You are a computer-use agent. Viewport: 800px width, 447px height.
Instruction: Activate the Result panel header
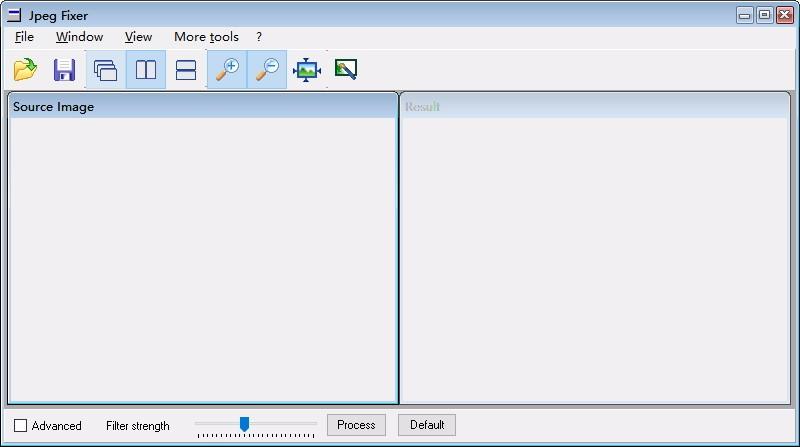pos(594,106)
